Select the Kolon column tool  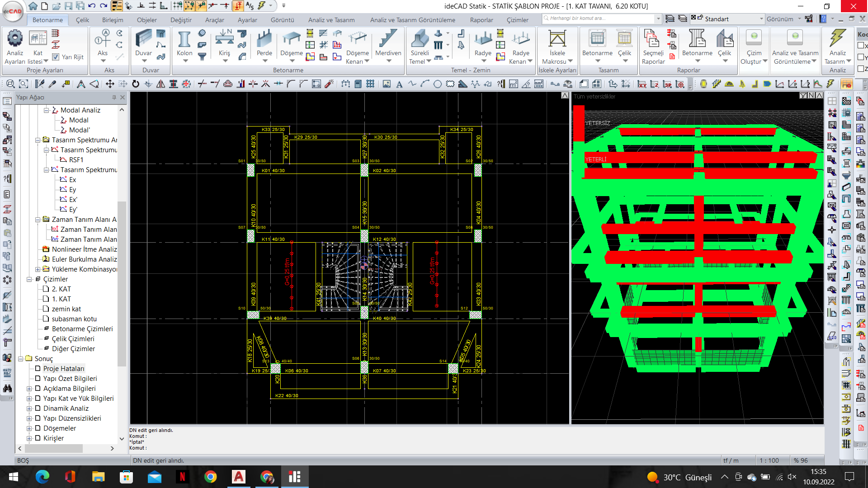pyautogui.click(x=184, y=40)
